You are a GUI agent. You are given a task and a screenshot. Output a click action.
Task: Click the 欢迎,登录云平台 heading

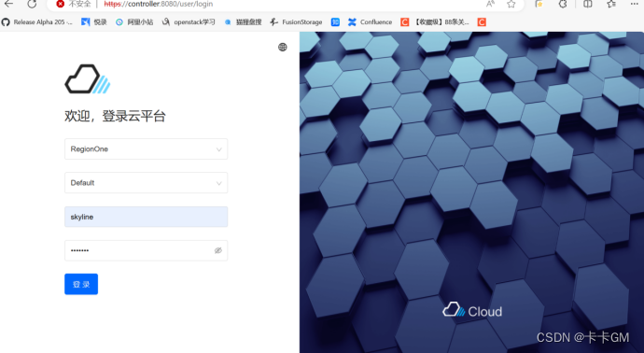tap(115, 117)
